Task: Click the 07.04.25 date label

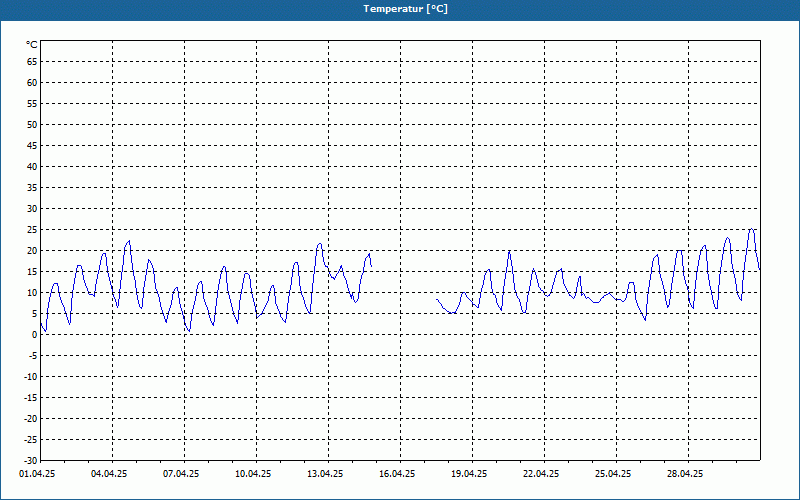Action: pos(181,474)
